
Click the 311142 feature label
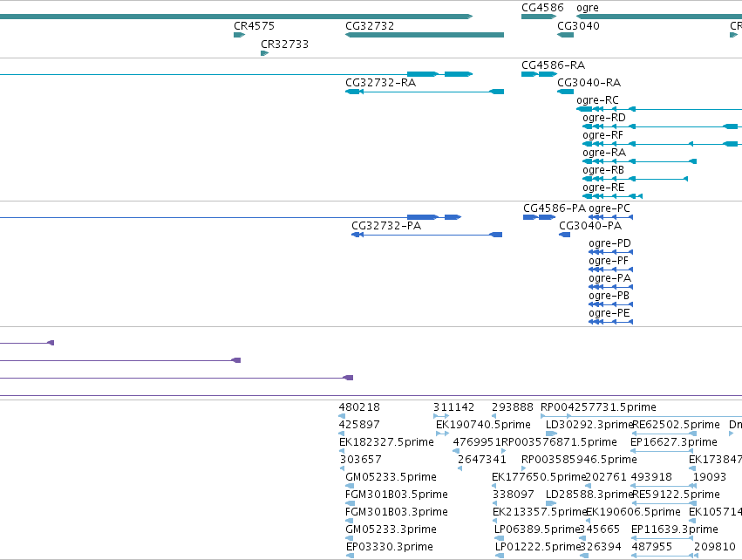(453, 407)
